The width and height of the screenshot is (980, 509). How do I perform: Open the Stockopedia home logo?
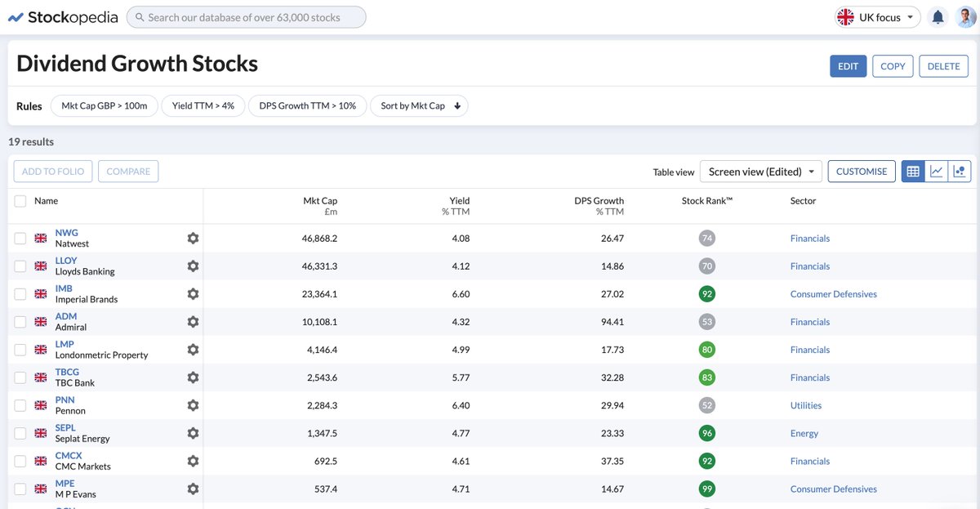click(62, 17)
